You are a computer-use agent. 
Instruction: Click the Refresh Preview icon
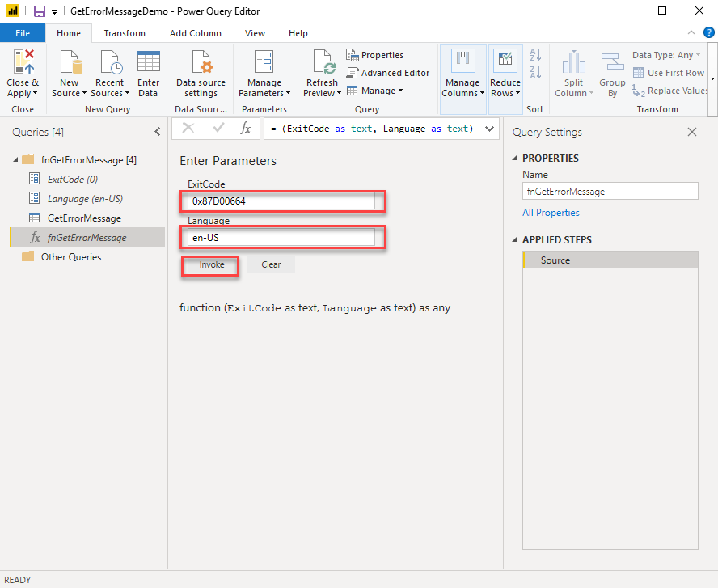[x=324, y=61]
